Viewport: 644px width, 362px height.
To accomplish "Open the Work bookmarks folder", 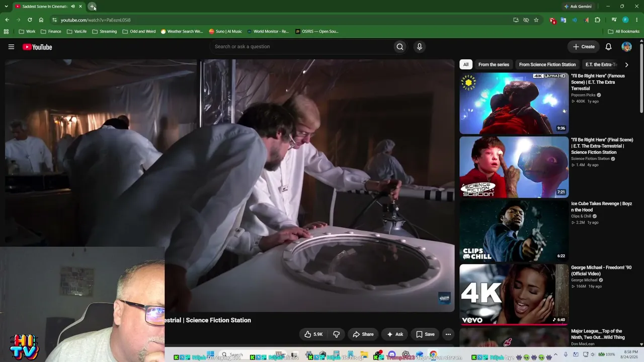I will 27,31.
